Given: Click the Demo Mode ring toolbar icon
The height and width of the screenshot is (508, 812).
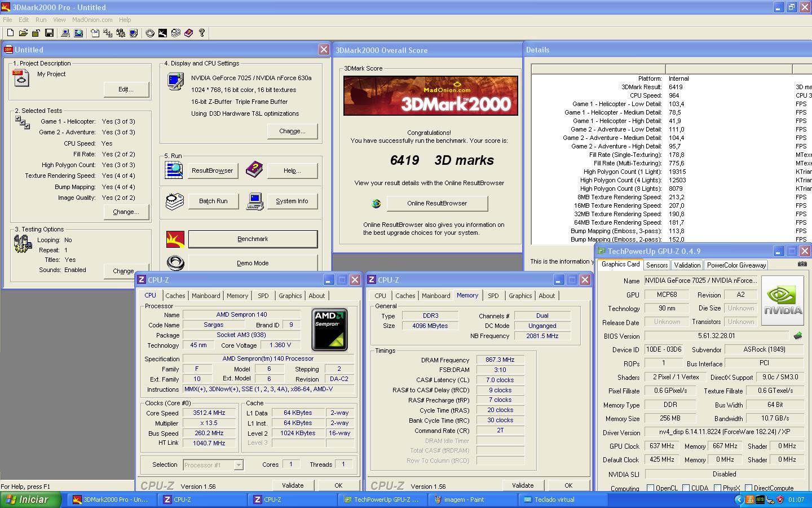Looking at the screenshot, I should [150, 33].
